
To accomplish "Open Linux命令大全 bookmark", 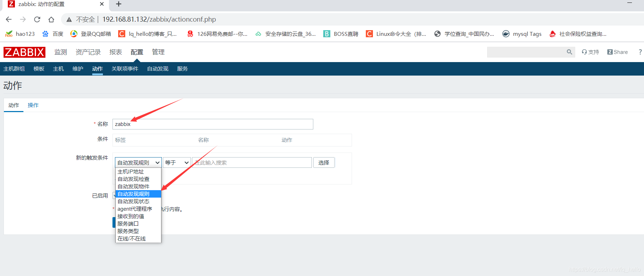I will 396,34.
